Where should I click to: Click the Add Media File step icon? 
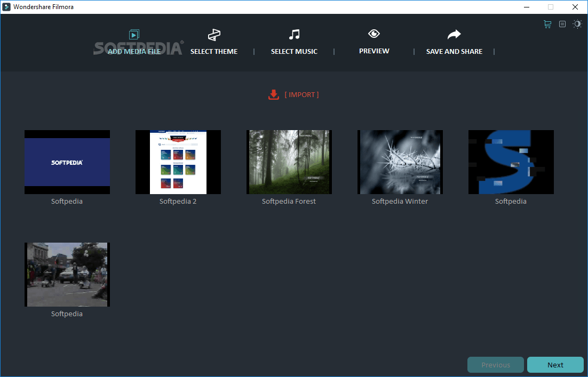[x=134, y=35]
